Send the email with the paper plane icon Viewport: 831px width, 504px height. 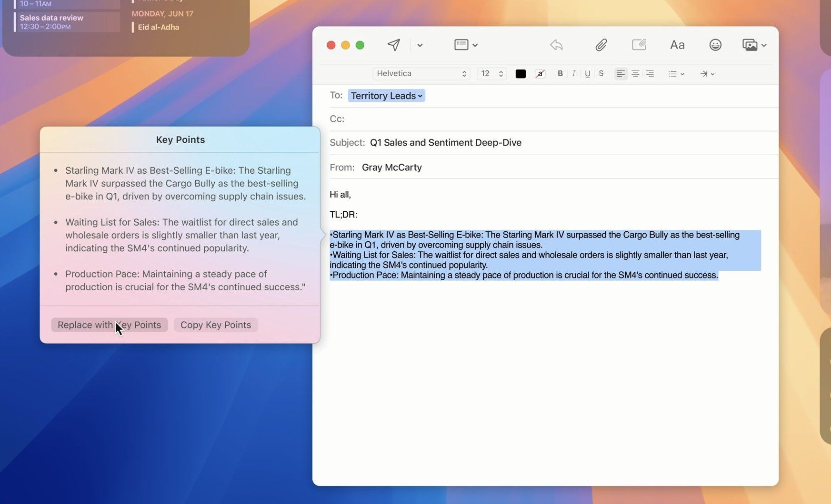coord(393,45)
